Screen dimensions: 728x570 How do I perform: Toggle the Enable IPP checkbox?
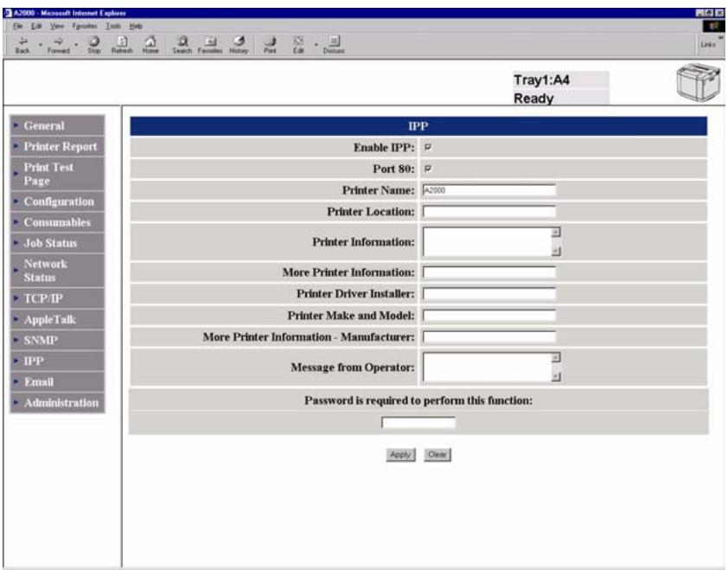coord(428,147)
